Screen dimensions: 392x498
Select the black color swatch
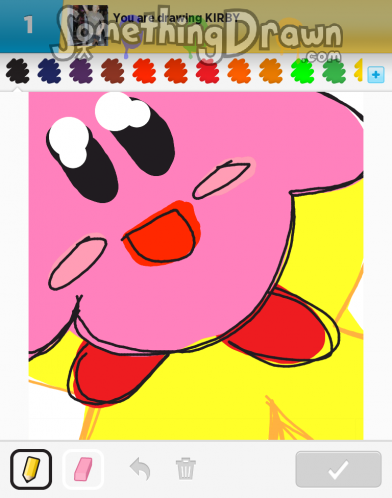click(x=17, y=71)
